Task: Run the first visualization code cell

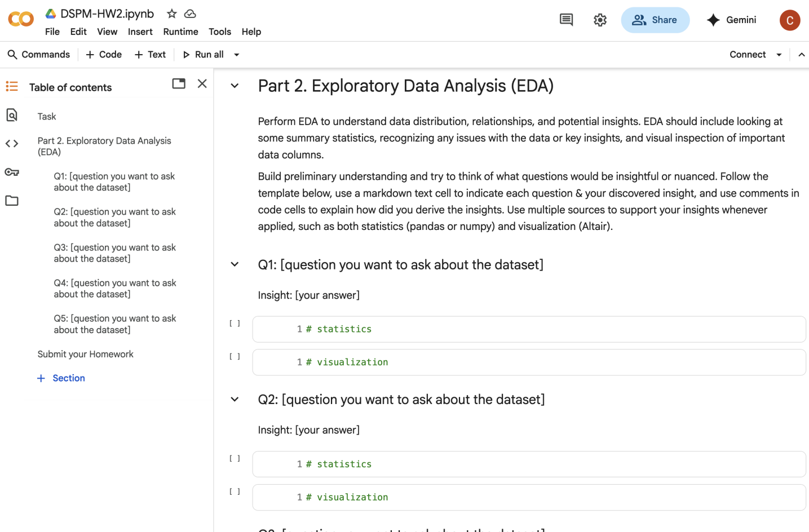Action: click(x=235, y=357)
